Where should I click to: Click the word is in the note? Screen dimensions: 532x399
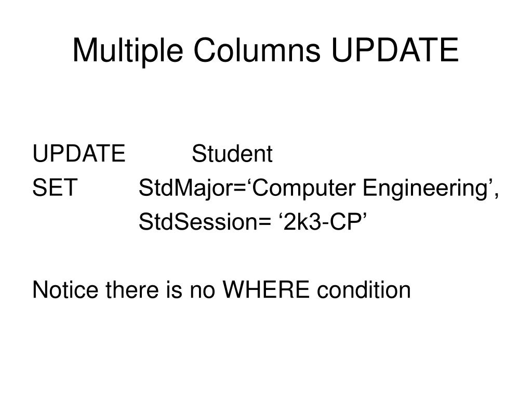(x=174, y=290)
